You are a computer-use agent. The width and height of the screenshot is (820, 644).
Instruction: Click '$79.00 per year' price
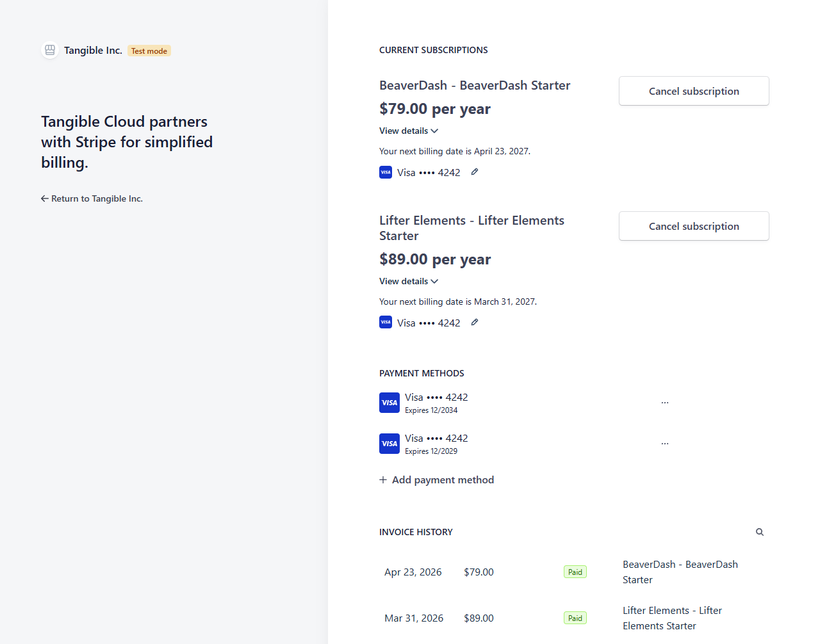tap(435, 109)
